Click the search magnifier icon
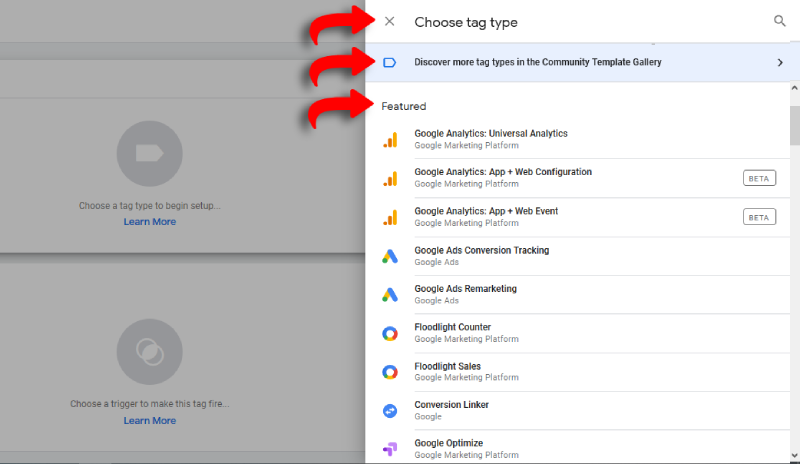This screenshot has height=464, width=800. (780, 21)
